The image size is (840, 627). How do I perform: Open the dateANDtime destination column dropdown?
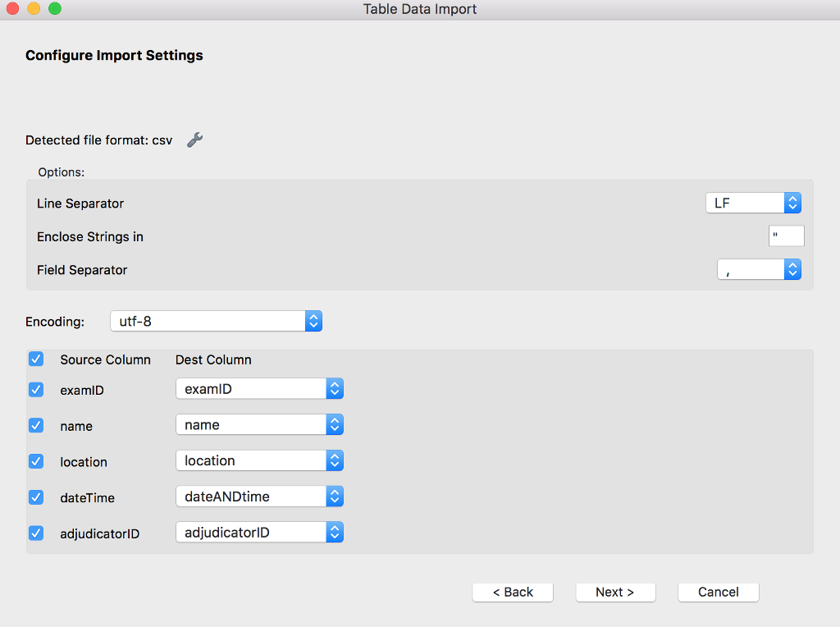coord(259,497)
